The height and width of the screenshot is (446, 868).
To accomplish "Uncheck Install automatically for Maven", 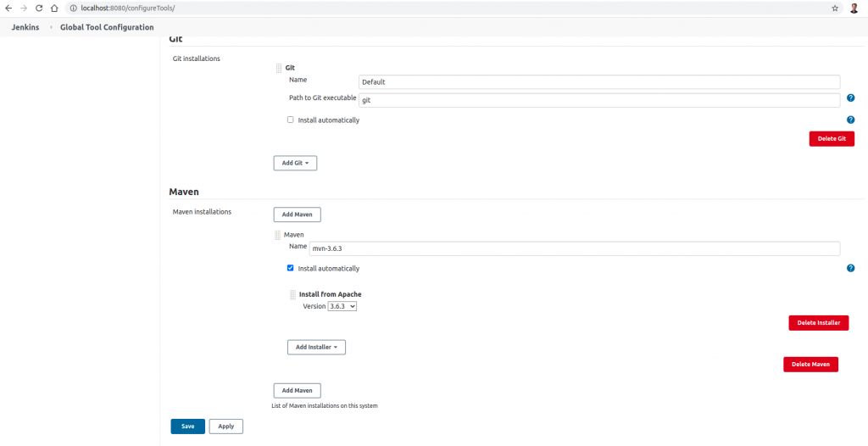I will click(x=291, y=268).
